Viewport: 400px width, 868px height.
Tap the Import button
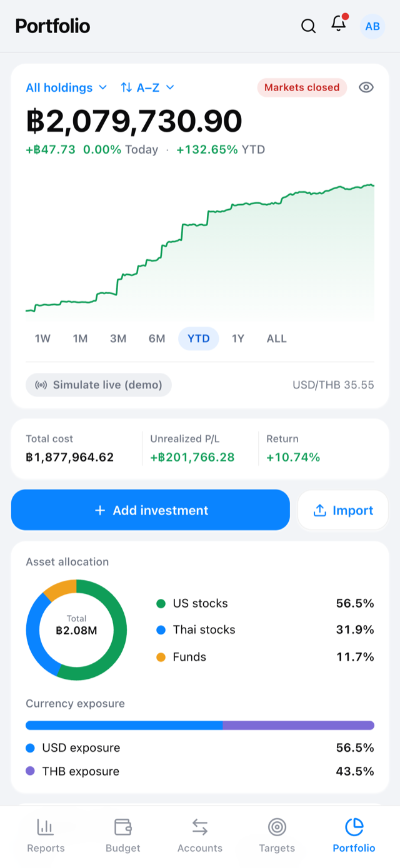(343, 510)
